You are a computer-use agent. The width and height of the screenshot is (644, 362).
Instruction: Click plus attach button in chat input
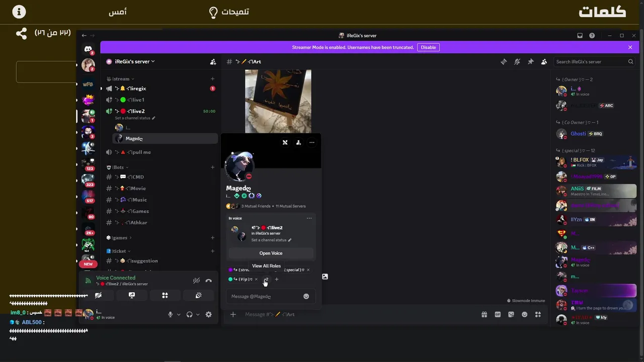[233, 314]
